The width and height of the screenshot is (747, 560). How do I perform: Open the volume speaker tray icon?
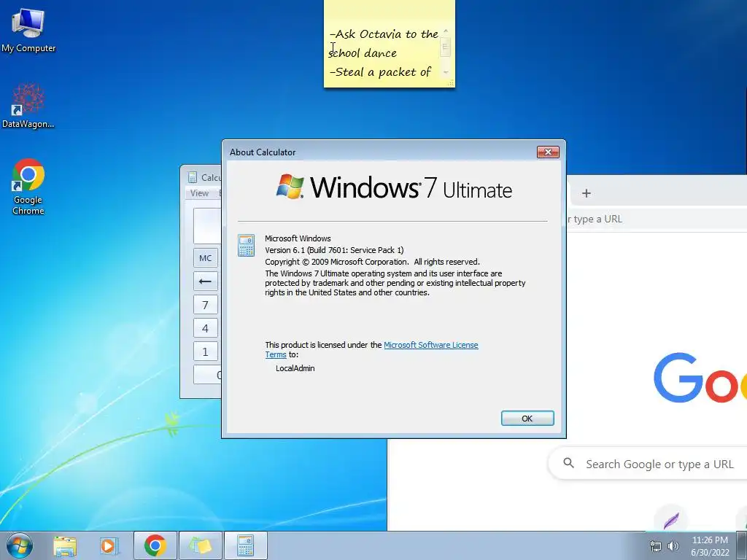click(673, 546)
